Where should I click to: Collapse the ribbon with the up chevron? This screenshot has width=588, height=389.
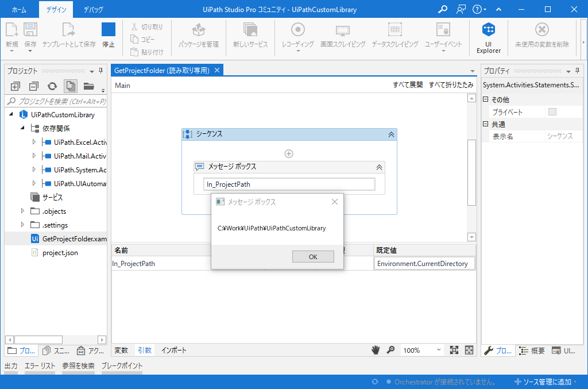[x=499, y=10]
